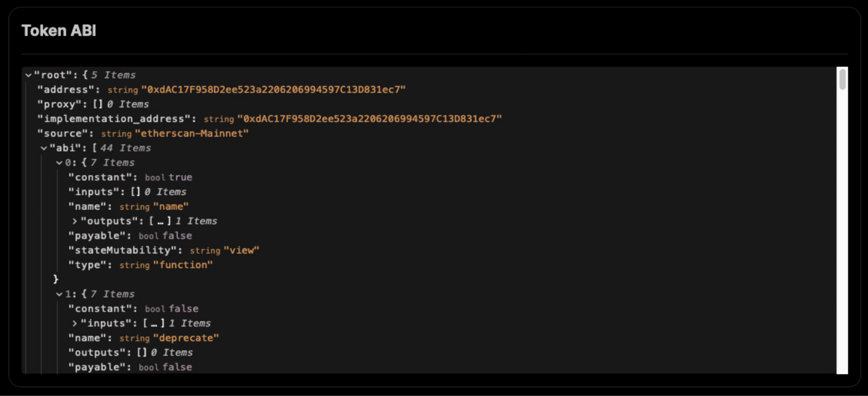Expand the "outputs" array in entry 0

[x=75, y=221]
